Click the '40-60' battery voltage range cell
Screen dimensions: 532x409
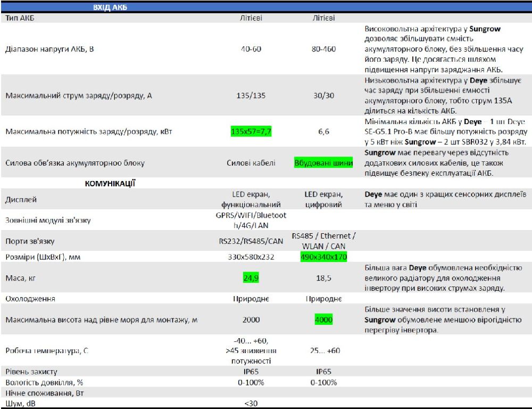pos(251,49)
